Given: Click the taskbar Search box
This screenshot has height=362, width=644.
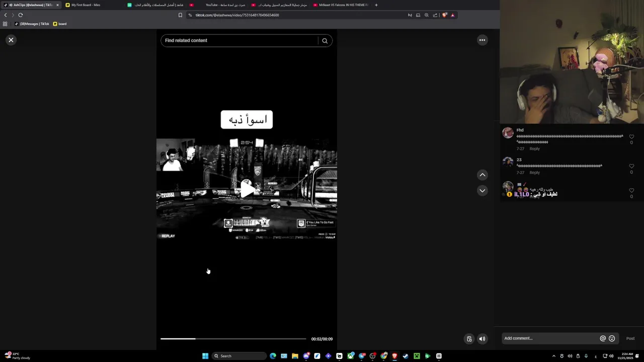Looking at the screenshot, I should (x=238, y=356).
